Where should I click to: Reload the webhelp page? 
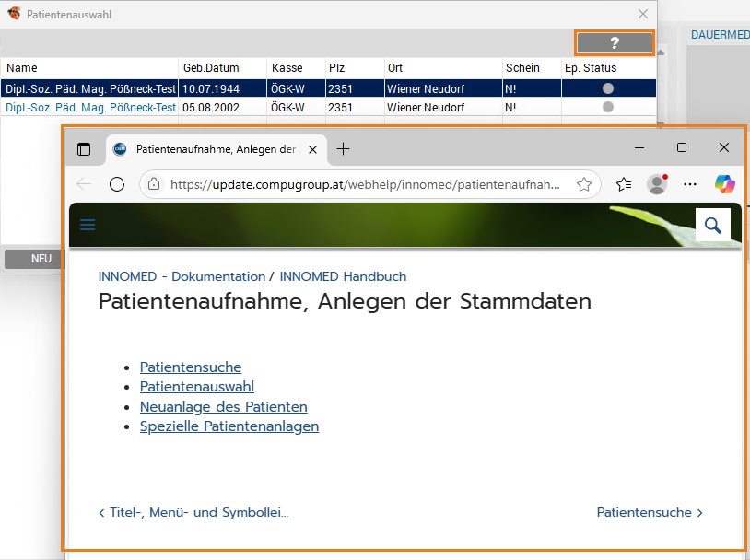[117, 184]
